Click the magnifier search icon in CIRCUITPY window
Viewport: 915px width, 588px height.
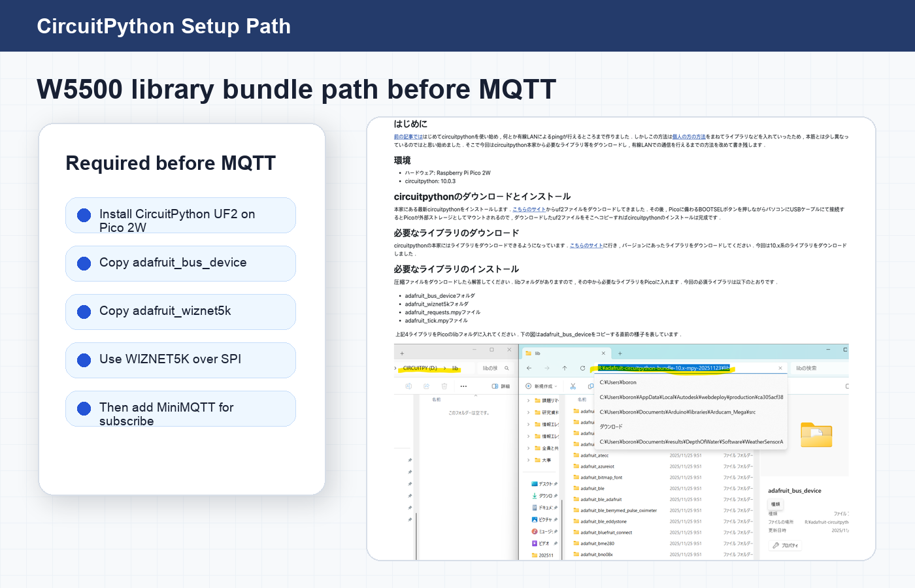507,368
